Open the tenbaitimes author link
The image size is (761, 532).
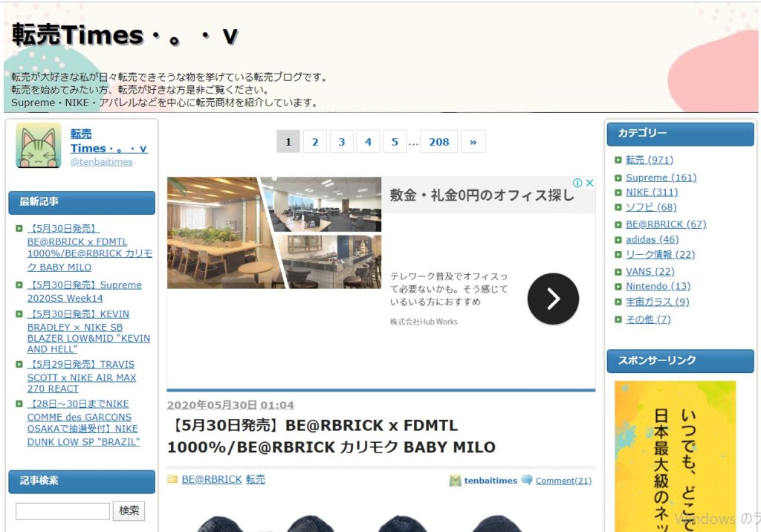pos(490,481)
